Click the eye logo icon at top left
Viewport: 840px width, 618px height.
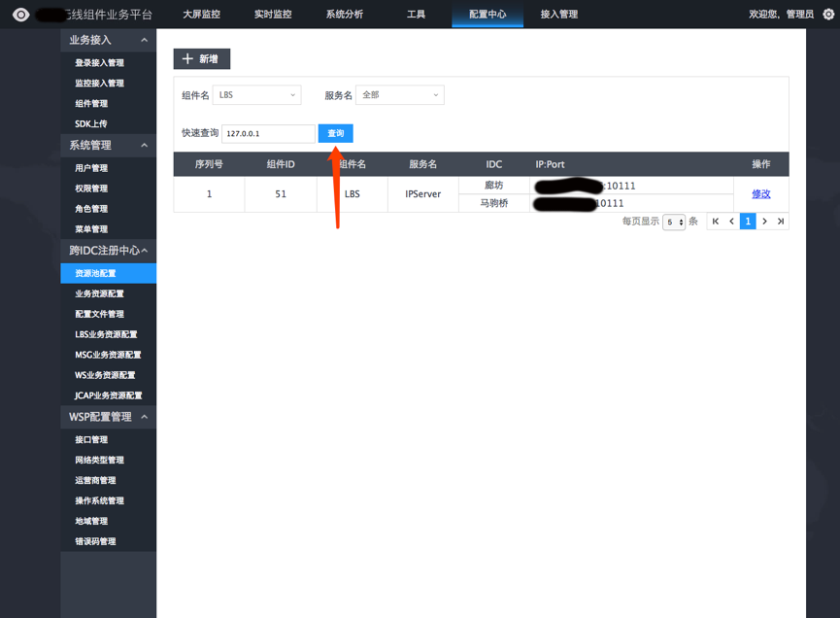[21, 15]
